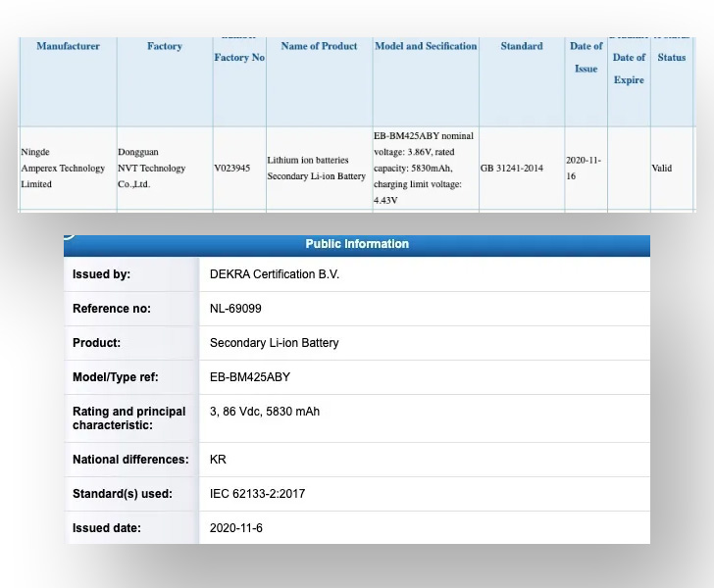Select national difference value KR
714x588 pixels.
[x=218, y=460]
